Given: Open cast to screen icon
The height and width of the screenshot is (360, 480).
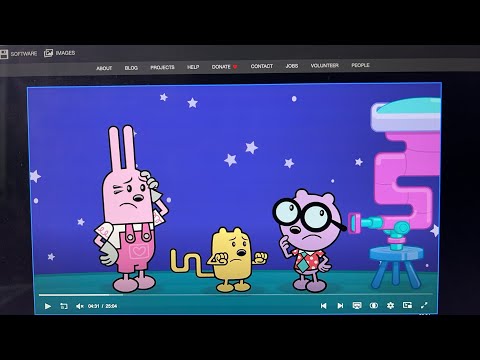Looking at the screenshot, I should (x=357, y=305).
